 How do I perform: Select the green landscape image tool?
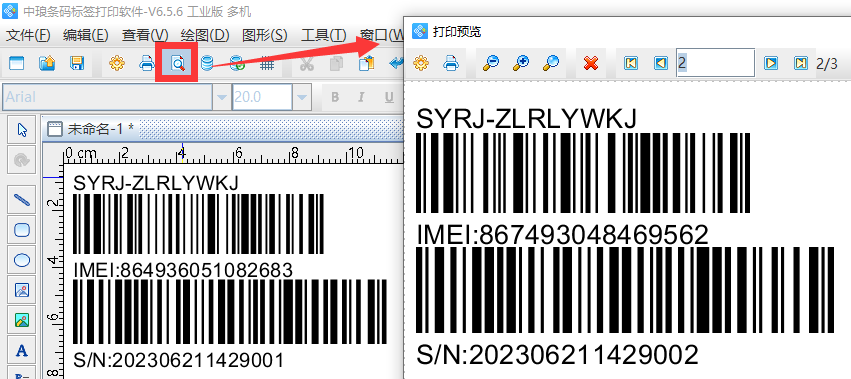coord(22,320)
